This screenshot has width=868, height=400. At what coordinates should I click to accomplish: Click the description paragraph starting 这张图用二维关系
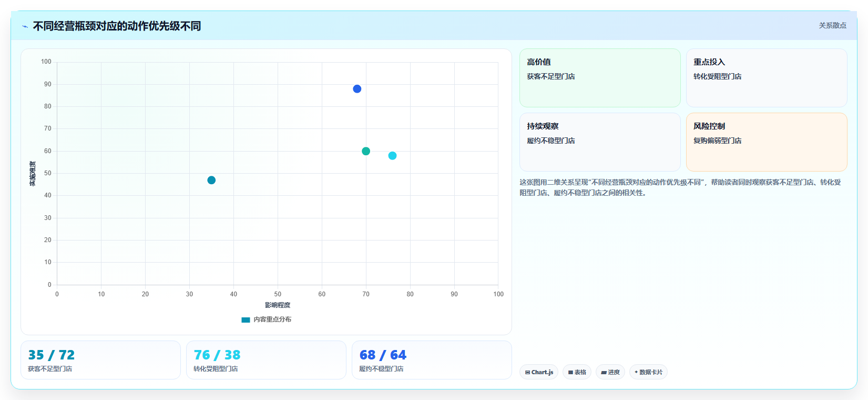[x=680, y=187]
